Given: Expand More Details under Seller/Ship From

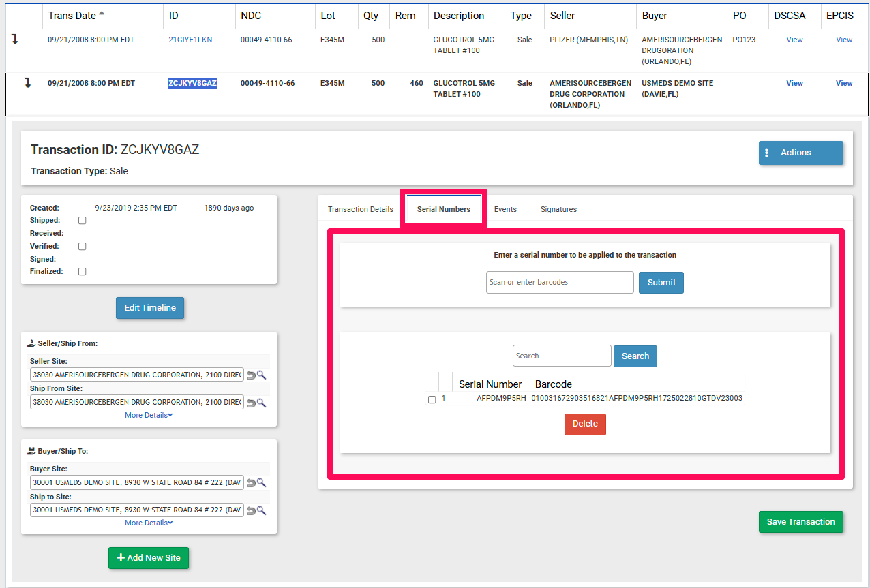Looking at the screenshot, I should pos(149,415).
